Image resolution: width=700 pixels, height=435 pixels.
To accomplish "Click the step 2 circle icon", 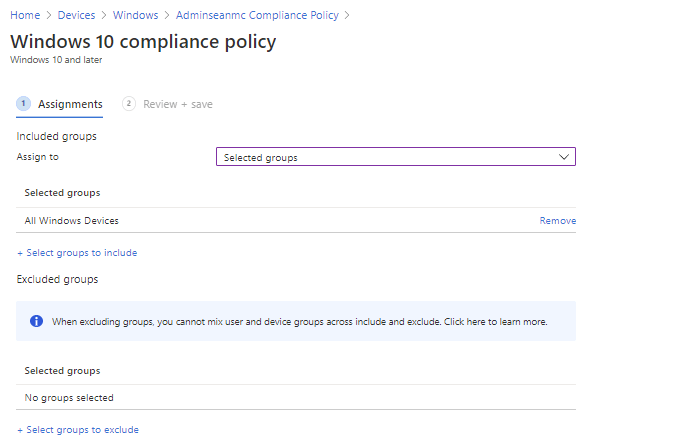I will (129, 104).
